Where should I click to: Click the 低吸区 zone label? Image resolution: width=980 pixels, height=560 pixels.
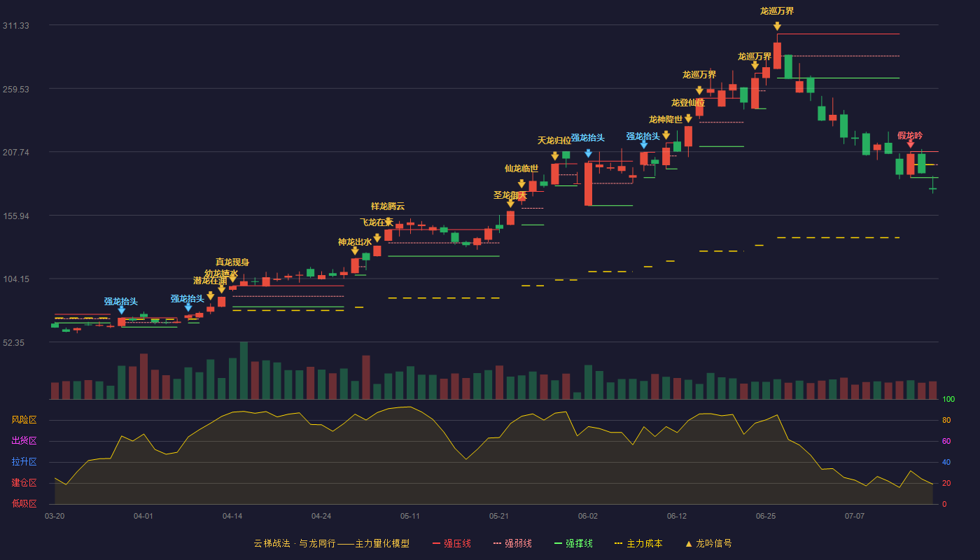tap(24, 503)
